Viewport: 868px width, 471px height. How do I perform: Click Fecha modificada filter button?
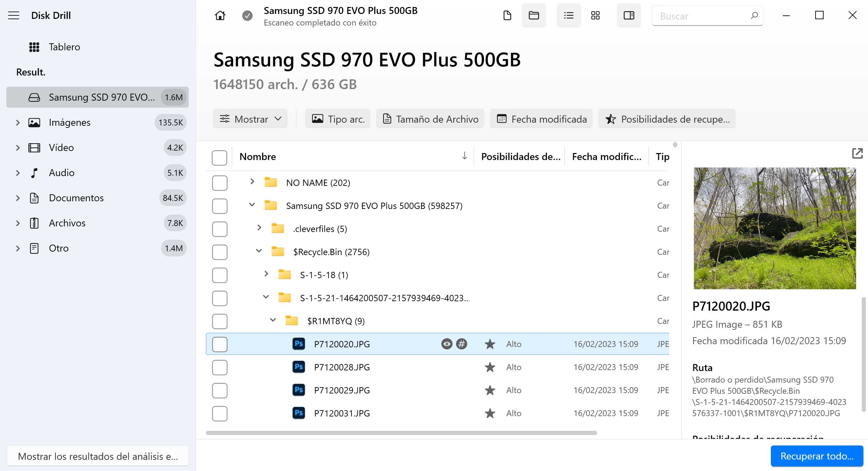(x=541, y=119)
